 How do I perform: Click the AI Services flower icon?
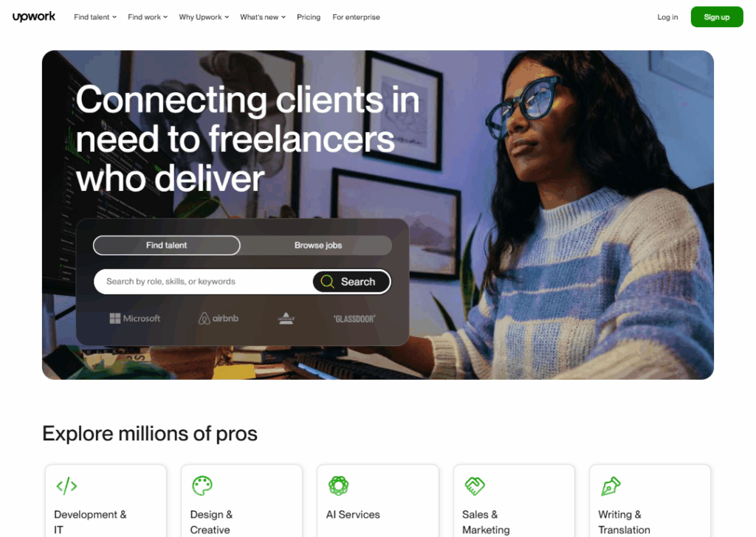pyautogui.click(x=338, y=485)
